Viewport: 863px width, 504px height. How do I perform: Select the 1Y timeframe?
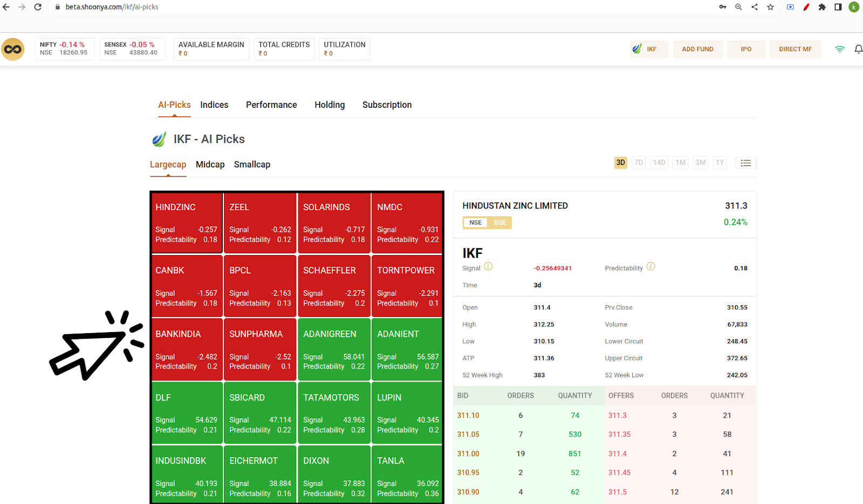click(x=720, y=163)
